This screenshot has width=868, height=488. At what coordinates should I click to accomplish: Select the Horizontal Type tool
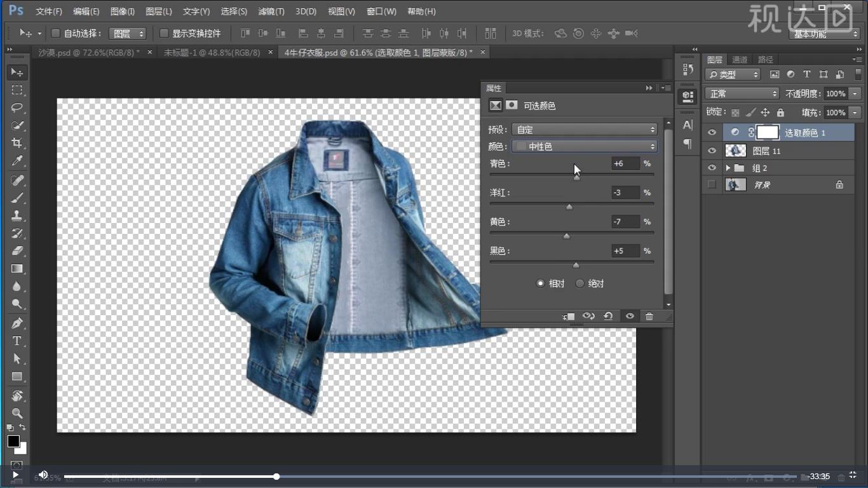click(17, 341)
